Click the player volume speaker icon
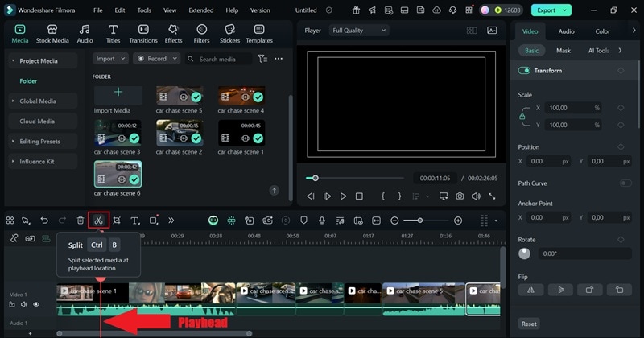644x338 pixels. pos(476,196)
